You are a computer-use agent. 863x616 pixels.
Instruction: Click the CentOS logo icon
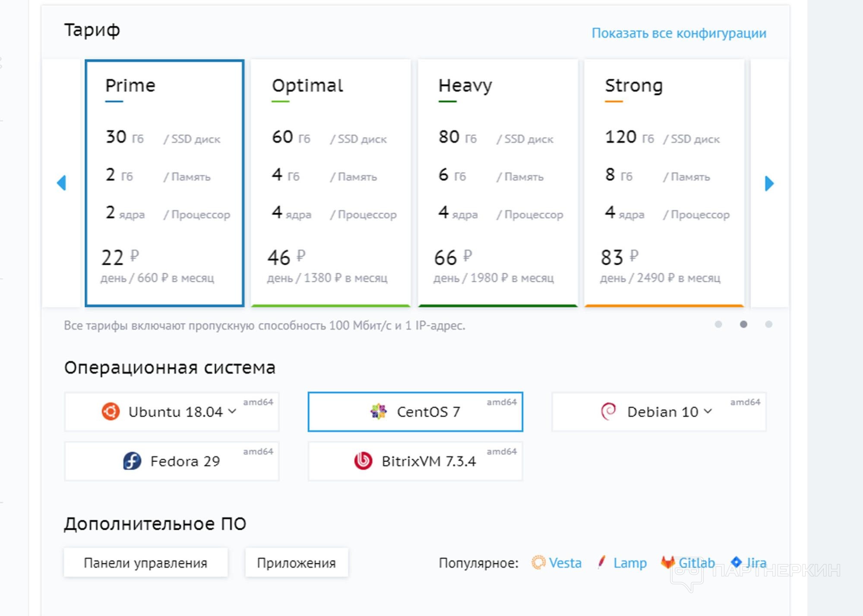coord(379,412)
